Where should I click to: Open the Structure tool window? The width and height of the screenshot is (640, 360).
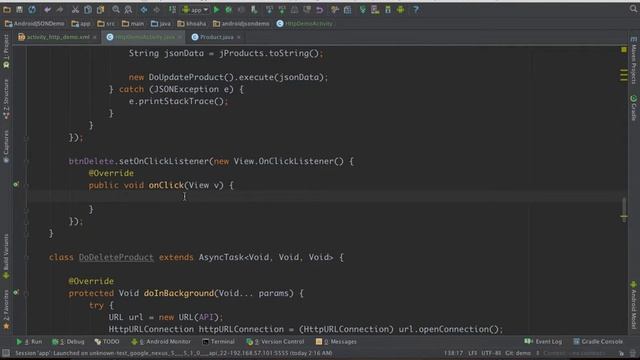(x=6, y=99)
